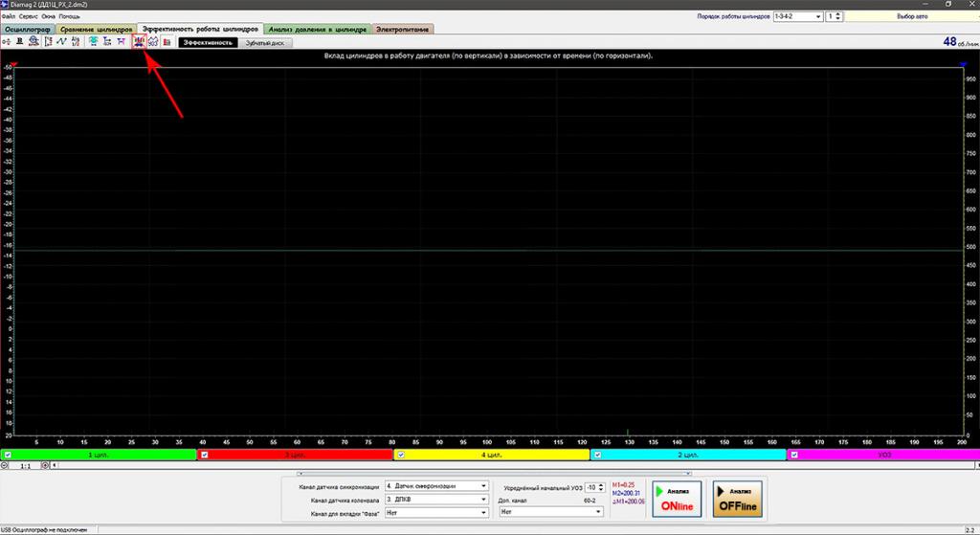Click the toolbar icon outlined in red
980x535 pixels.
pos(139,42)
